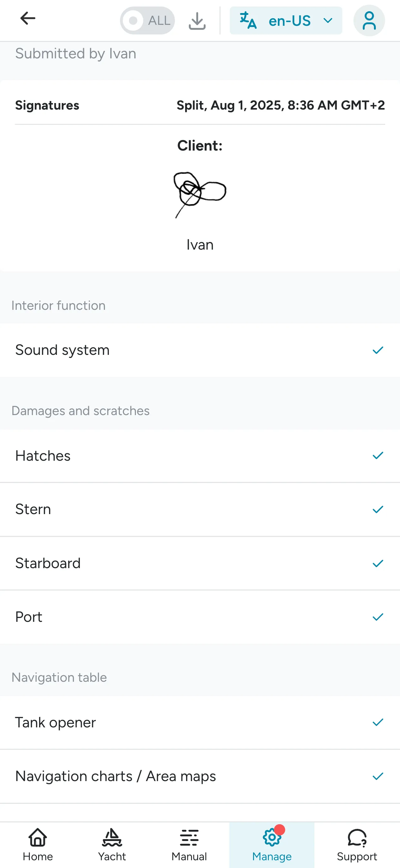
Task: Go back using the left arrow
Action: [28, 19]
